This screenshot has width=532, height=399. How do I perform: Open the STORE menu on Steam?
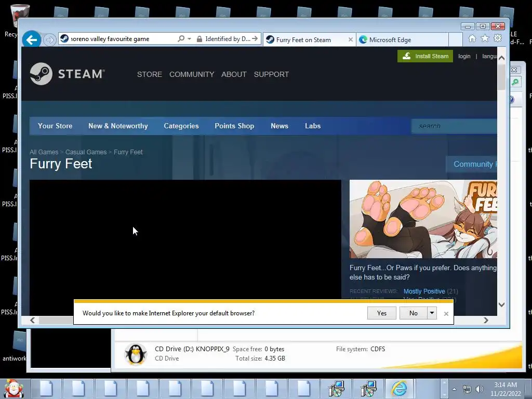pos(150,74)
